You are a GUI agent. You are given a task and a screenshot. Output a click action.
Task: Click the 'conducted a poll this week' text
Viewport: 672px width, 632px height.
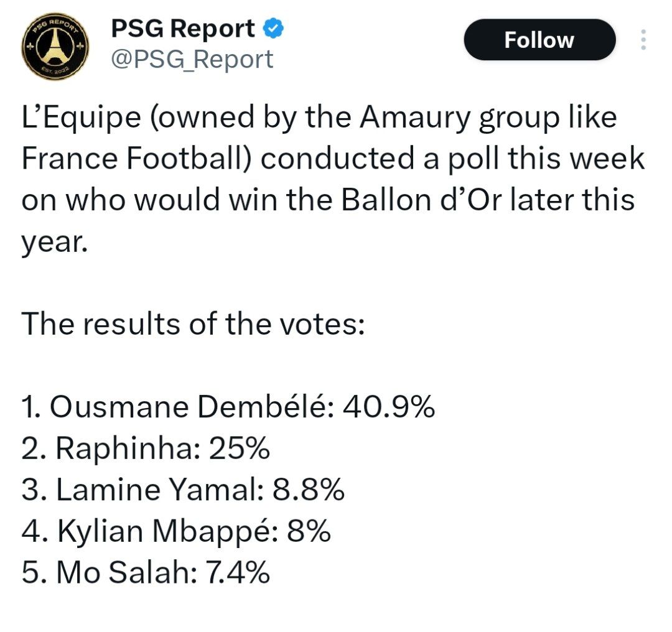452,159
